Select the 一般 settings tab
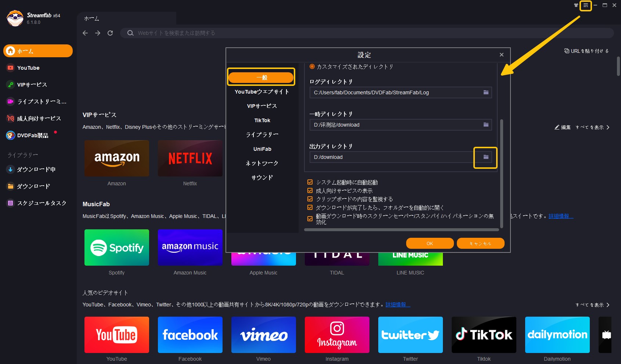The width and height of the screenshot is (621, 364). pyautogui.click(x=261, y=77)
